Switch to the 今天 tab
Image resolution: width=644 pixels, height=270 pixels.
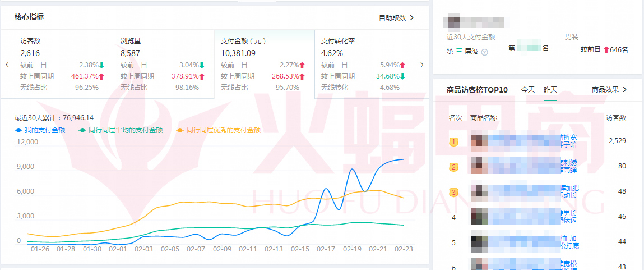coord(528,89)
